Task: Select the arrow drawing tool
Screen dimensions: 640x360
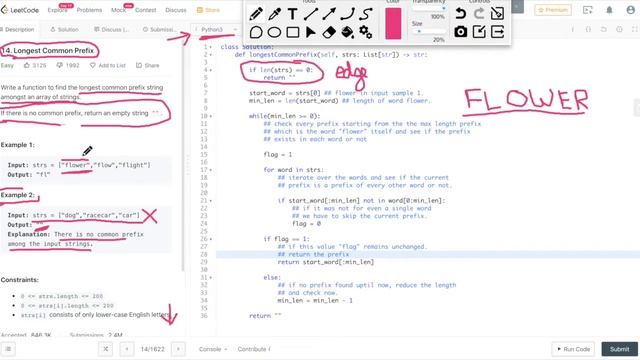Action: point(329,14)
